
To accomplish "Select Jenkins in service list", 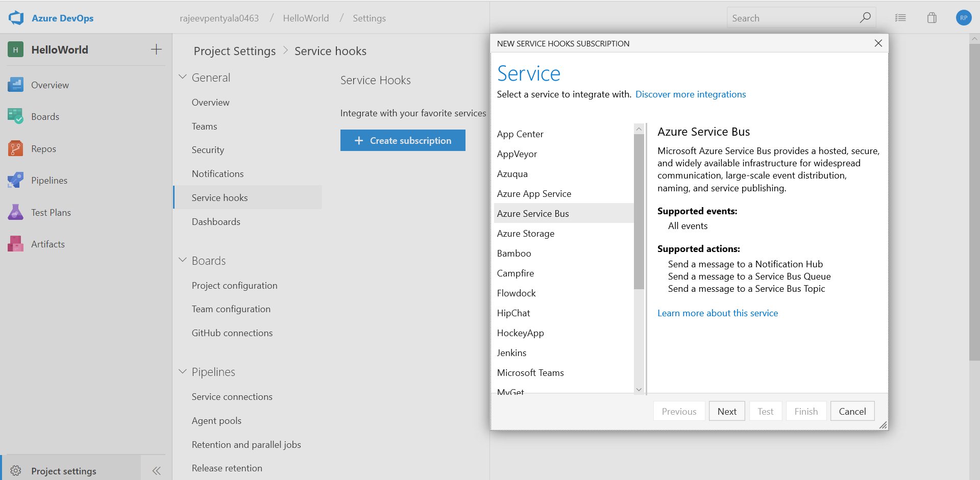I will [564, 352].
